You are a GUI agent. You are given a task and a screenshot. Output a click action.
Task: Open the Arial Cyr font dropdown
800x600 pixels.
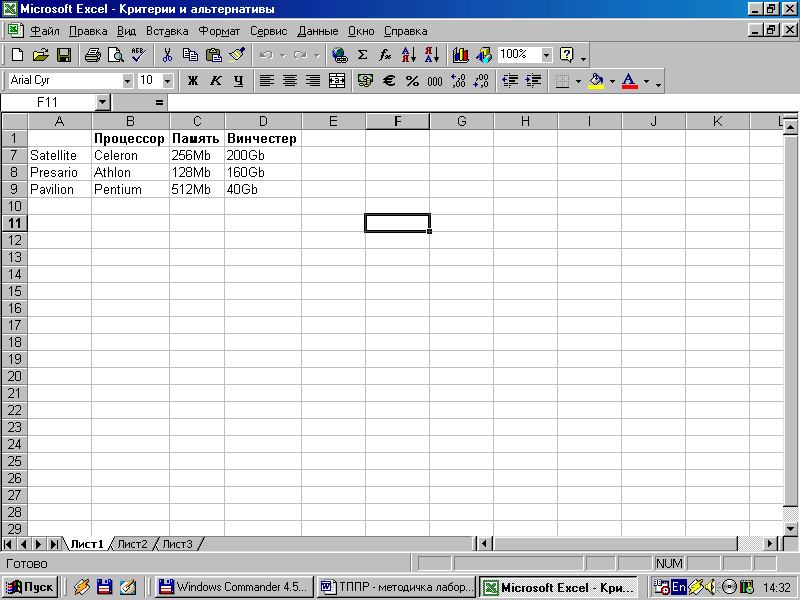(127, 81)
